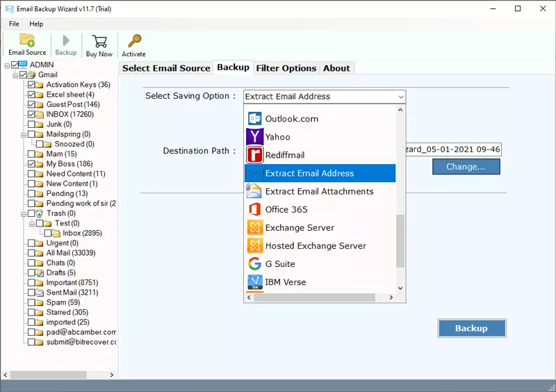The height and width of the screenshot is (392, 556).
Task: Click the Activation Keys folder icon
Action: pos(40,84)
